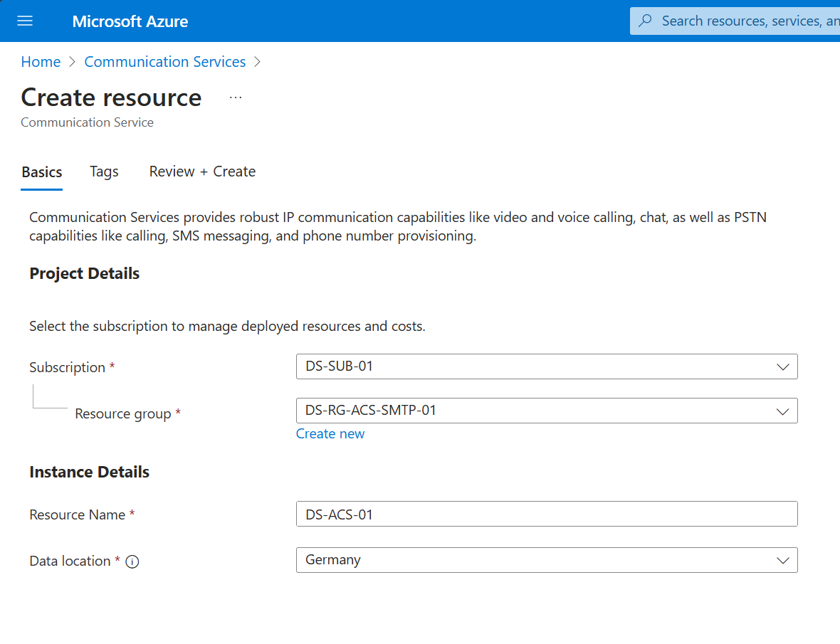
Task: Click the Resource Name field containing DS-ACS-01
Action: (546, 514)
